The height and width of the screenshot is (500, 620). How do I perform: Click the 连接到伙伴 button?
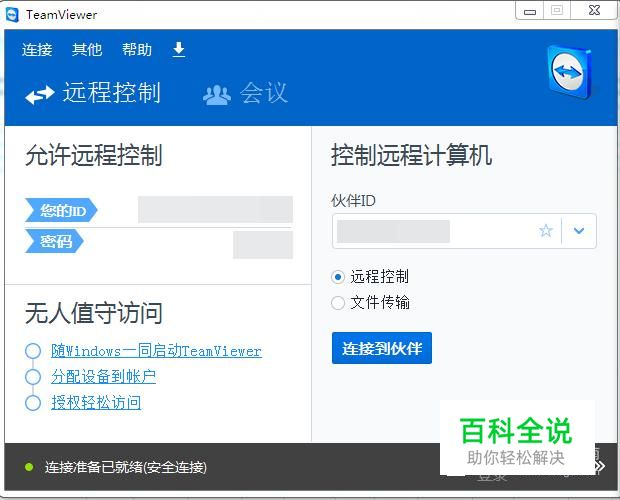tap(382, 348)
